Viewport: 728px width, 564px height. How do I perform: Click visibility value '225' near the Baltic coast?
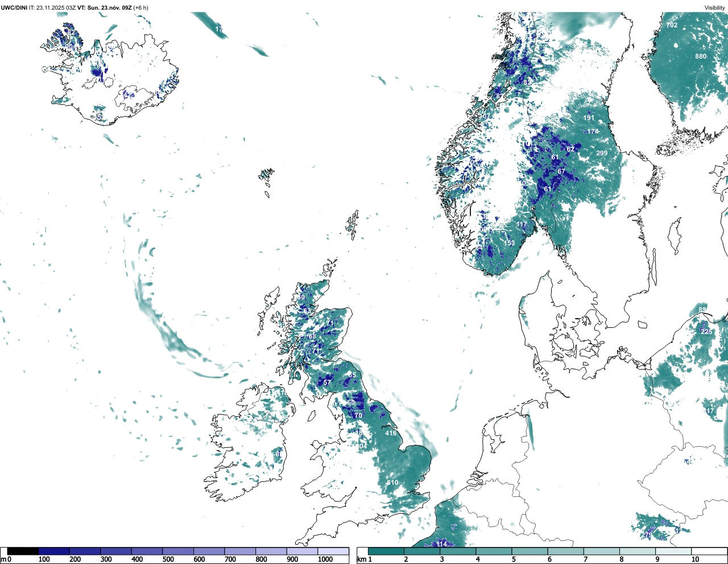(x=706, y=332)
